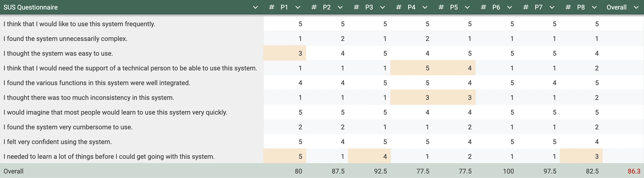Click highlighted P8 cell 3 in 'learn a lot' row
Viewport: 644px width, 178px height.
point(581,156)
